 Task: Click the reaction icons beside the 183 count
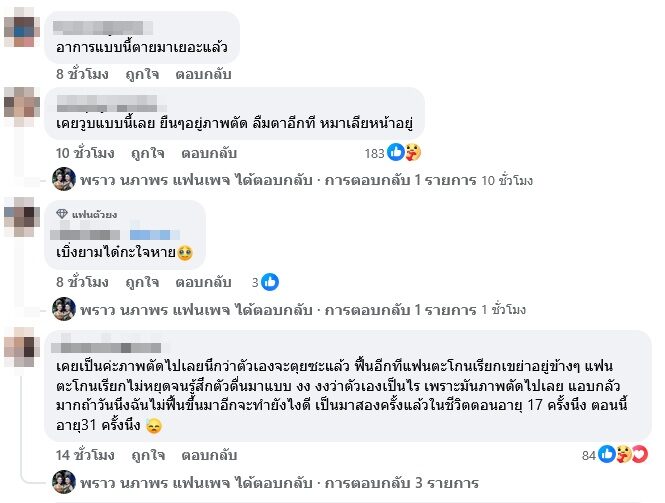pyautogui.click(x=404, y=153)
